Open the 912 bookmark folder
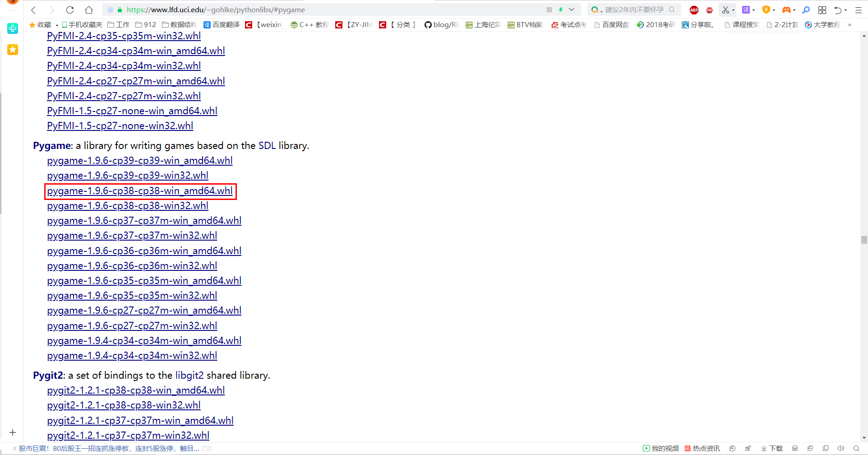 click(x=146, y=25)
